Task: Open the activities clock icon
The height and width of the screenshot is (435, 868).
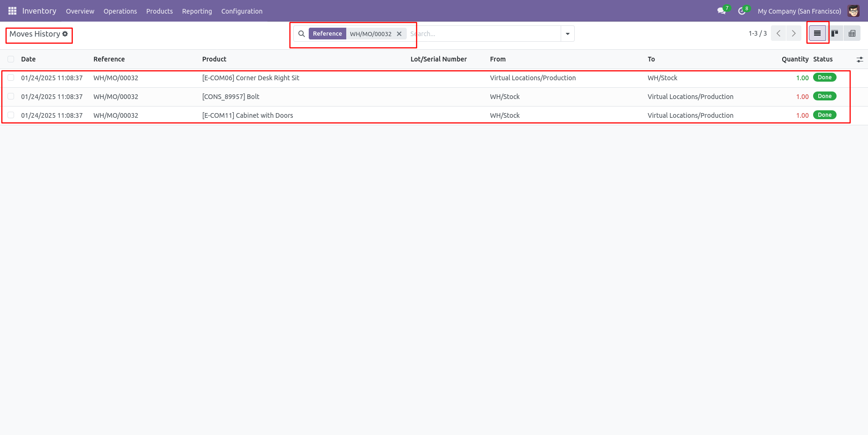Action: [x=742, y=11]
